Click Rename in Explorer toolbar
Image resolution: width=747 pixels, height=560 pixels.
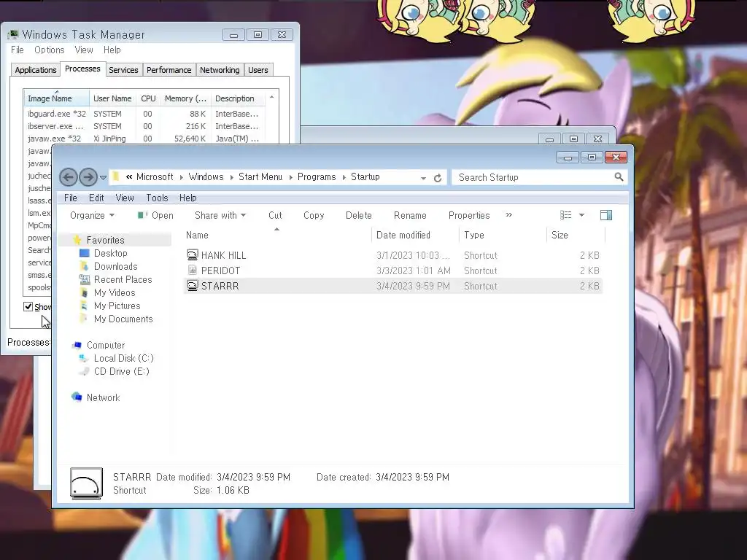(410, 215)
